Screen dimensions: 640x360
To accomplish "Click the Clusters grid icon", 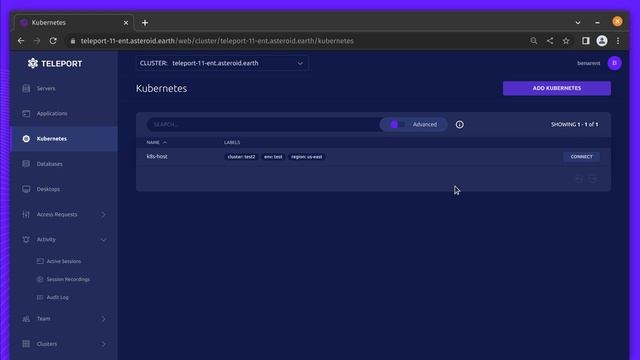I will [26, 344].
